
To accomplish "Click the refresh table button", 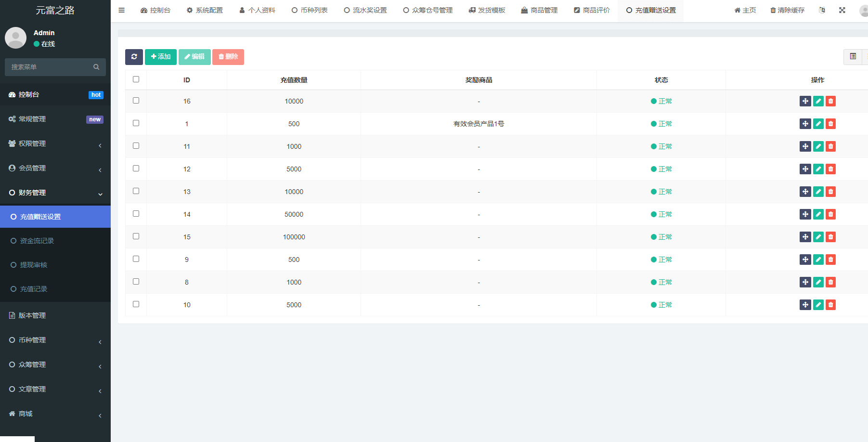I will click(x=134, y=57).
